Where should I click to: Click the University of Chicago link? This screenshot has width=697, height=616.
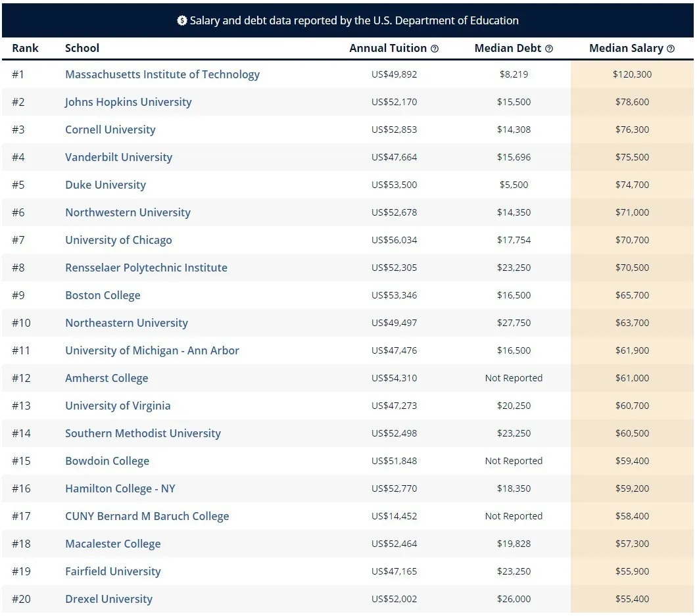point(118,240)
